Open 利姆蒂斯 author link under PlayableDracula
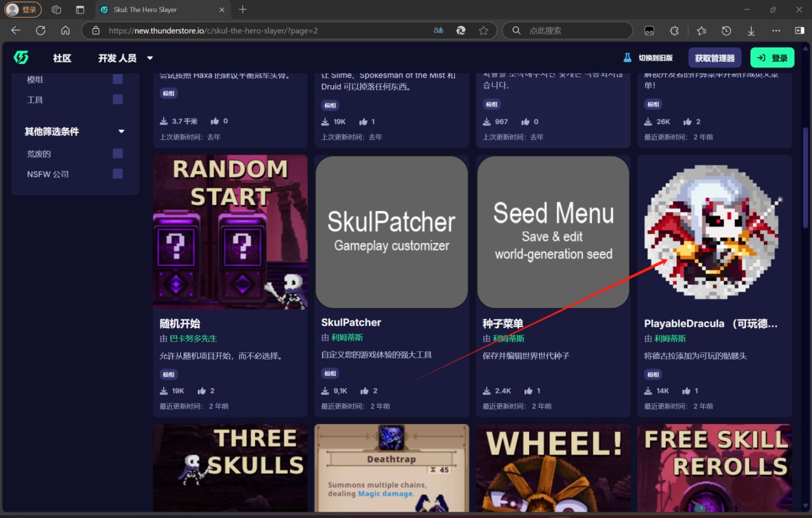Viewport: 812px width, 518px height. pos(671,339)
